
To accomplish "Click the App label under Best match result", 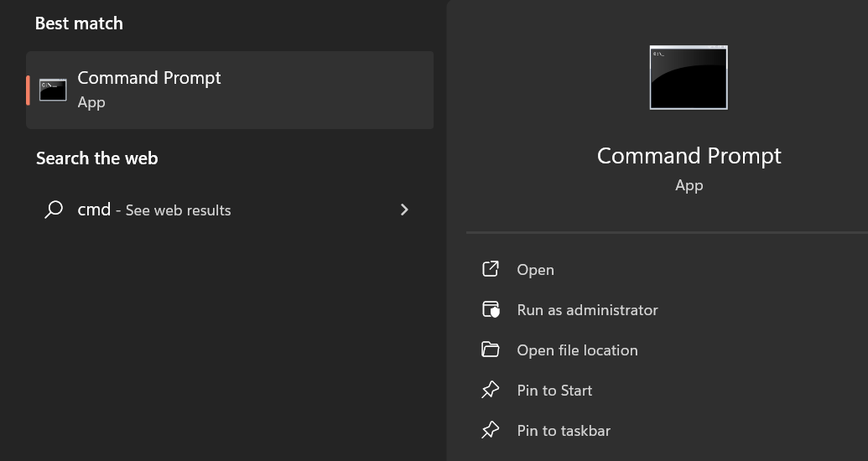I will point(91,103).
